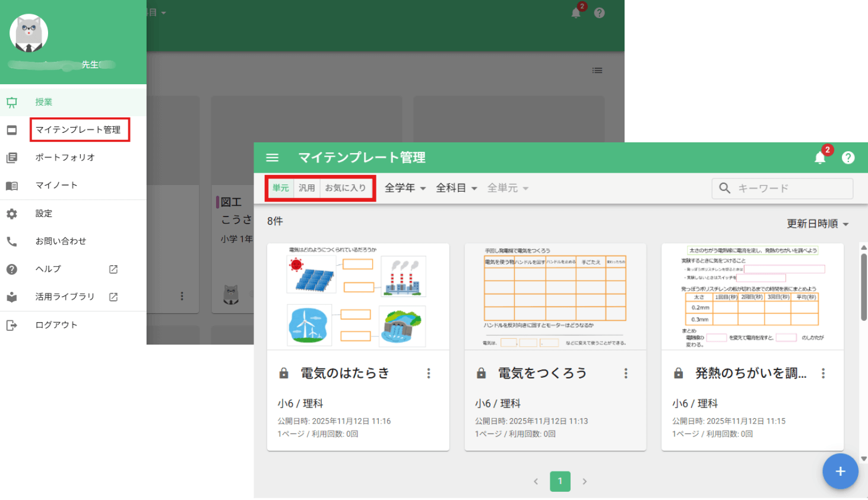Open the 更新日時順 sort dropdown
Image resolution: width=868 pixels, height=500 pixels.
pyautogui.click(x=818, y=224)
